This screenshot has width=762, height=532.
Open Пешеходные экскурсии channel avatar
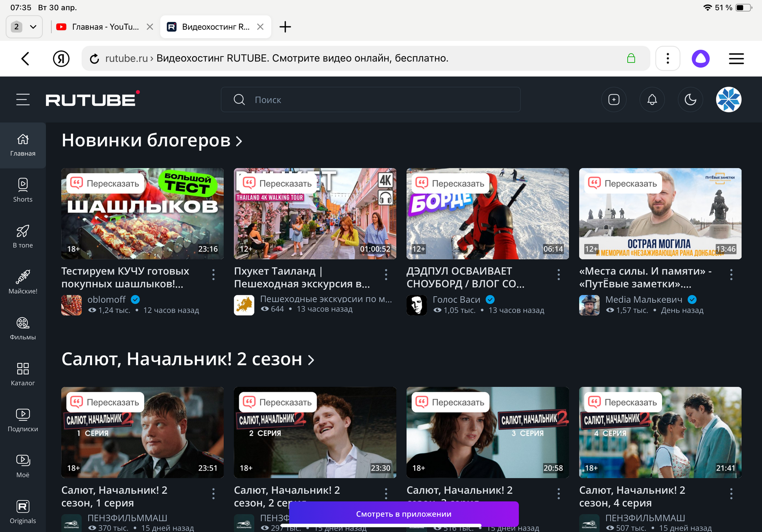tap(244, 305)
